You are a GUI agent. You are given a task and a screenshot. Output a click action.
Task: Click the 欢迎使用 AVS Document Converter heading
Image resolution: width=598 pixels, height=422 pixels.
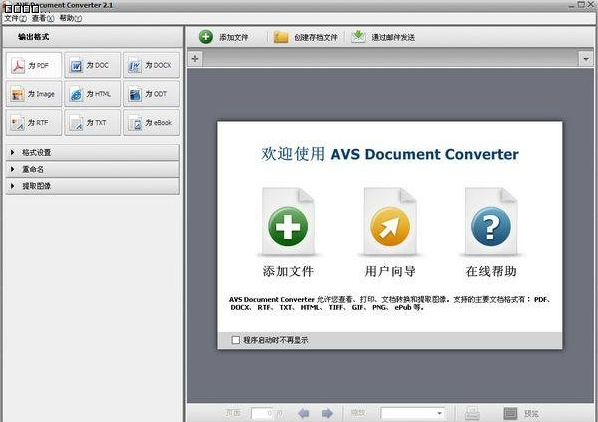[x=390, y=154]
